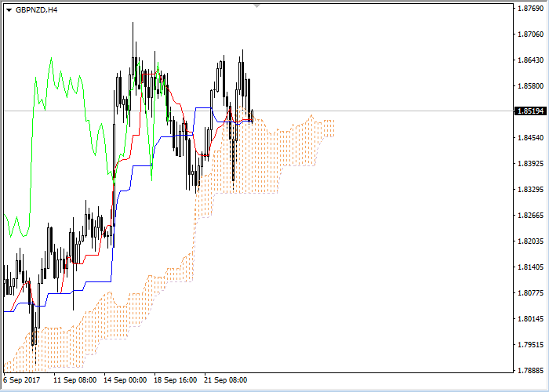549x392 pixels.
Task: Click price scale value 1.78885
Action: coord(530,371)
